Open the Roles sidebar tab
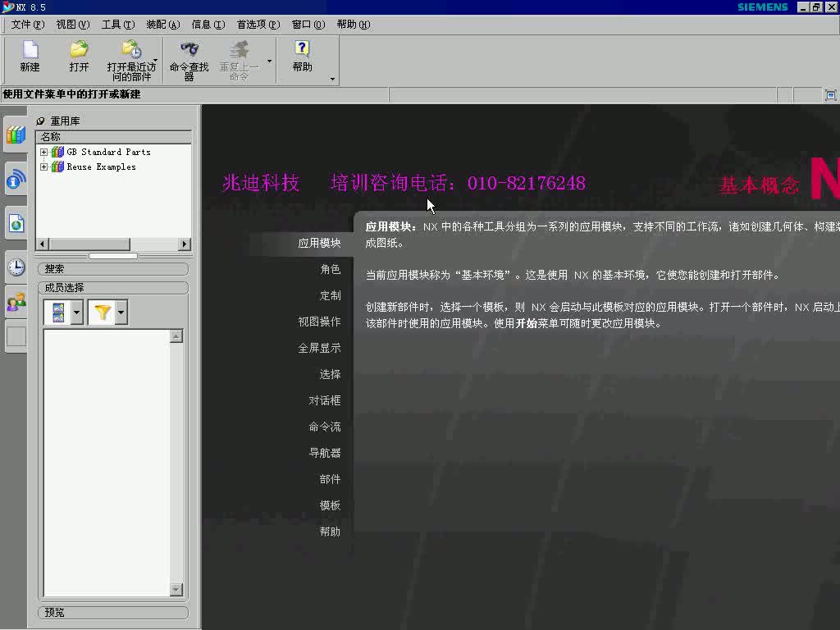 (x=16, y=302)
